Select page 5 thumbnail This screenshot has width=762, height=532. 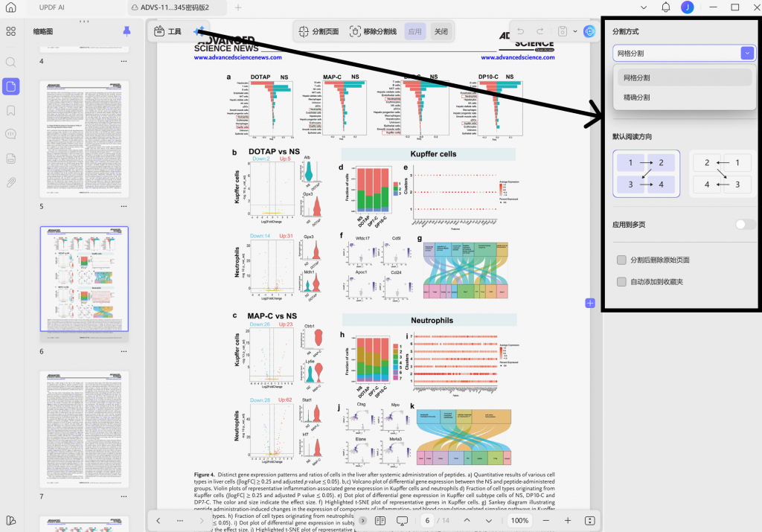(84, 139)
